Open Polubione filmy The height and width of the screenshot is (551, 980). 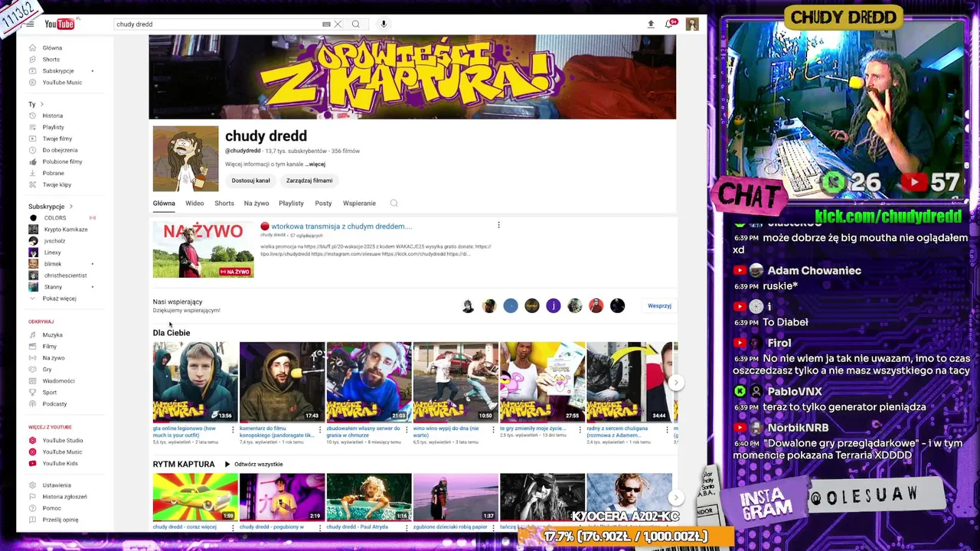click(61, 161)
